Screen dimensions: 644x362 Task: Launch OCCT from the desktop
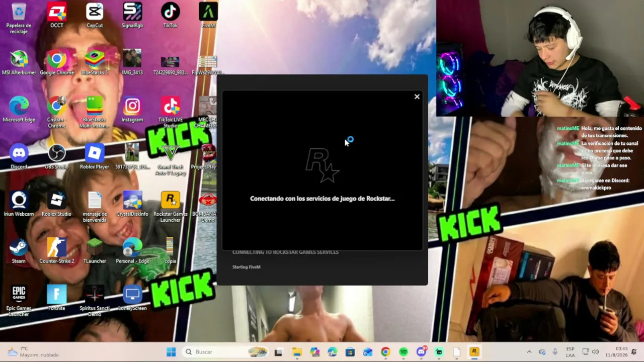click(x=56, y=15)
